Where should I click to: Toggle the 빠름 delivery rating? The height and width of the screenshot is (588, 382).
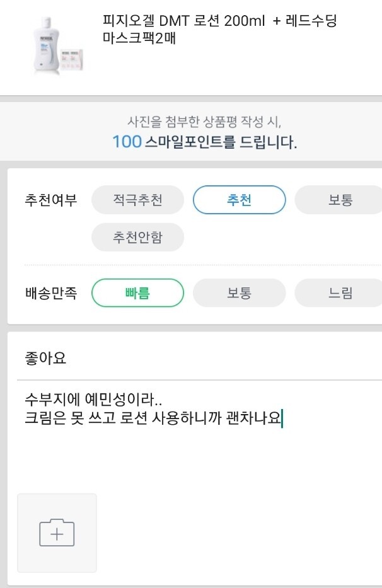[137, 293]
